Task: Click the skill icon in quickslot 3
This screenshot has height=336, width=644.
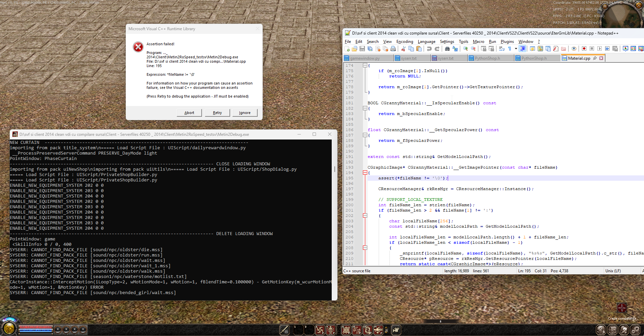Action: click(x=320, y=330)
